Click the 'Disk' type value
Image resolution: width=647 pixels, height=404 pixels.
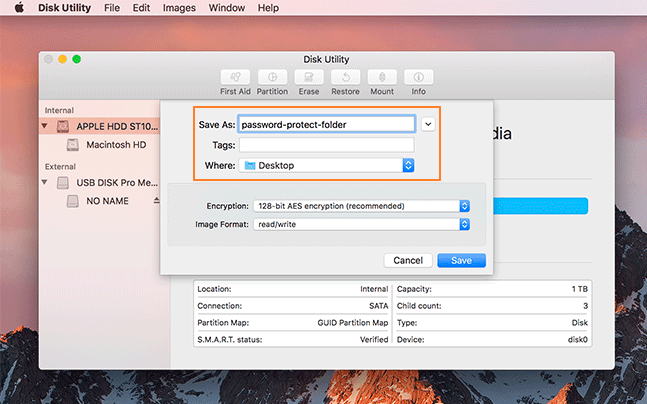(579, 323)
